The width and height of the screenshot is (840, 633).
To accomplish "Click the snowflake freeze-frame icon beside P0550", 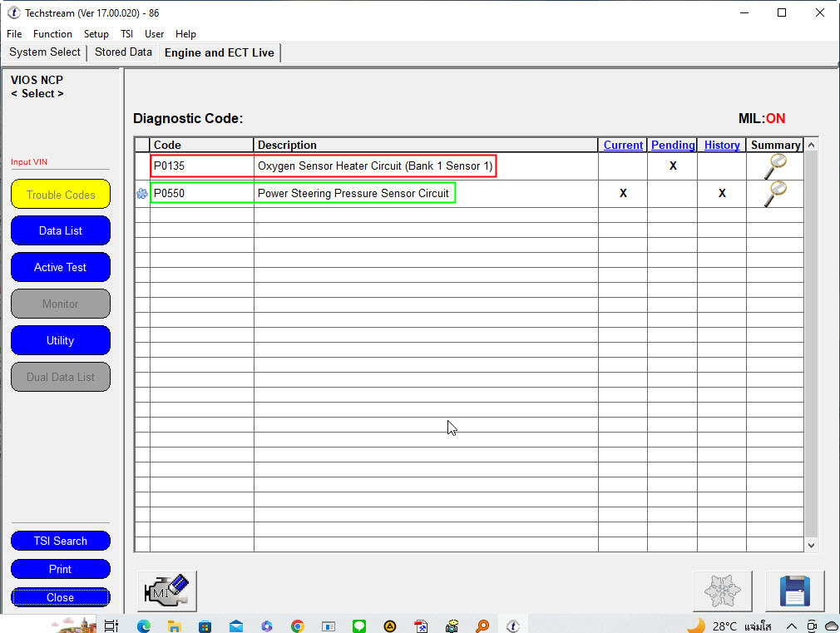I will 142,194.
